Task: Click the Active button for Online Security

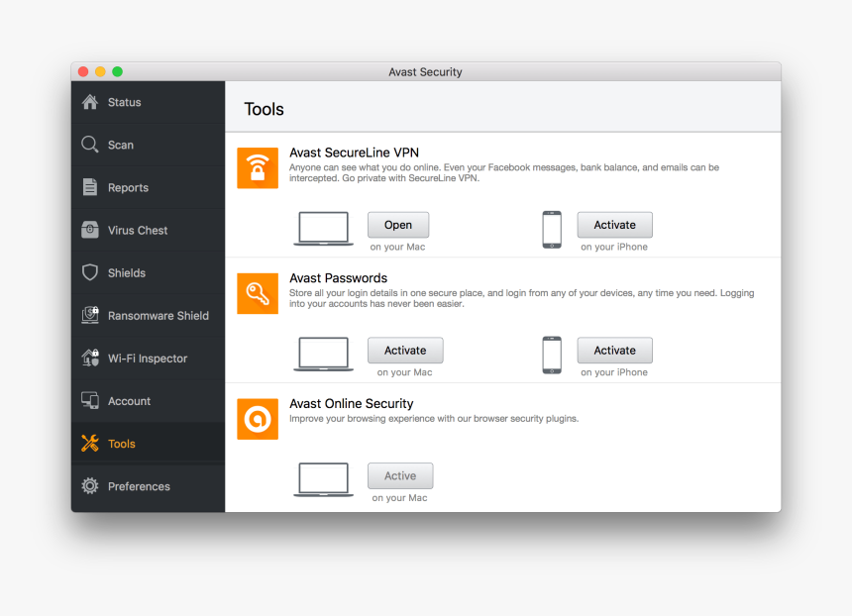Action: [400, 475]
